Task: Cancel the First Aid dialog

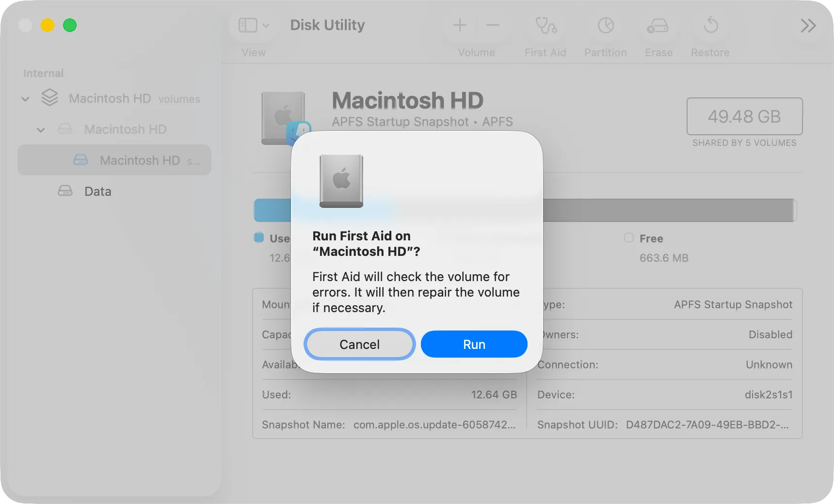Action: tap(359, 344)
